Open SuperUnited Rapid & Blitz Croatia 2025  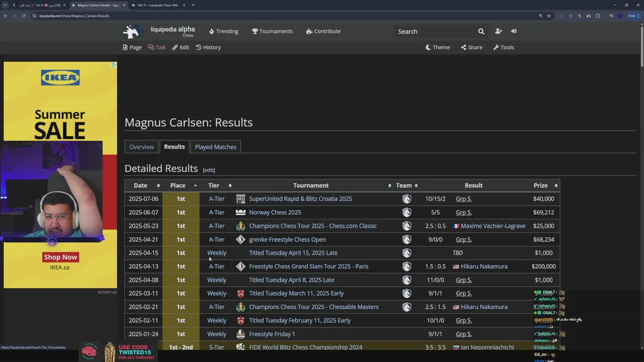[x=300, y=199]
